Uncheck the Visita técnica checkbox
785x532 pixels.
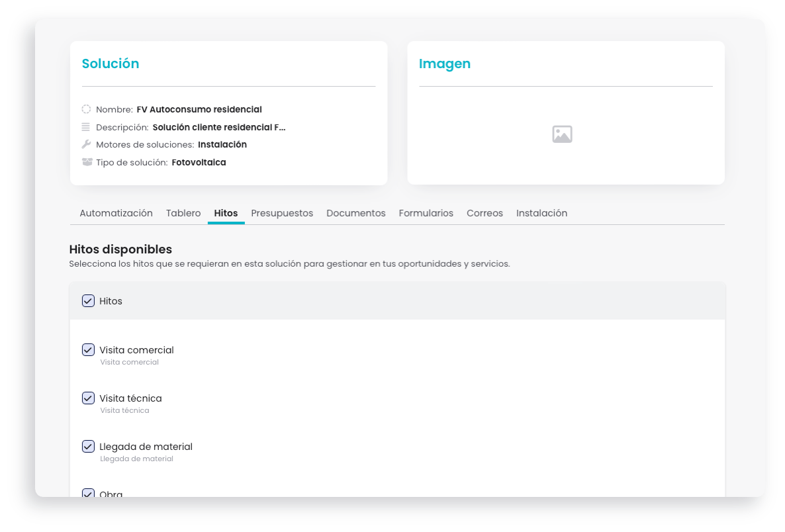88,398
